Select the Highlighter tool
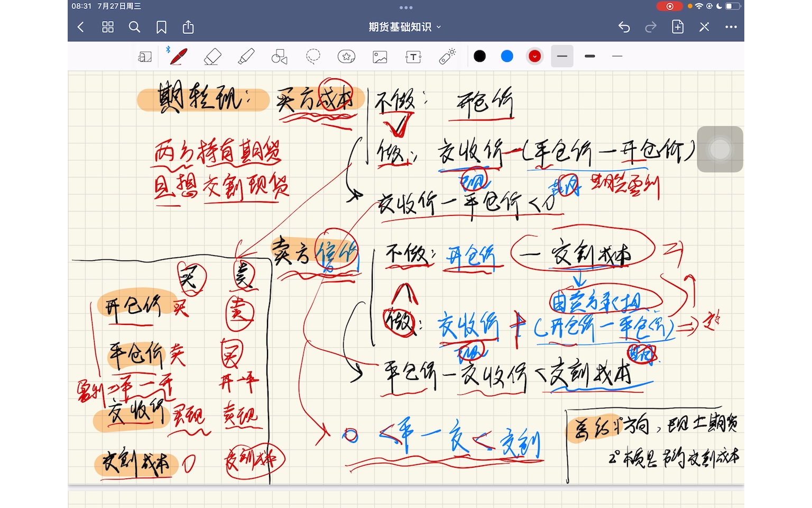This screenshot has height=508, width=812. pyautogui.click(x=246, y=57)
